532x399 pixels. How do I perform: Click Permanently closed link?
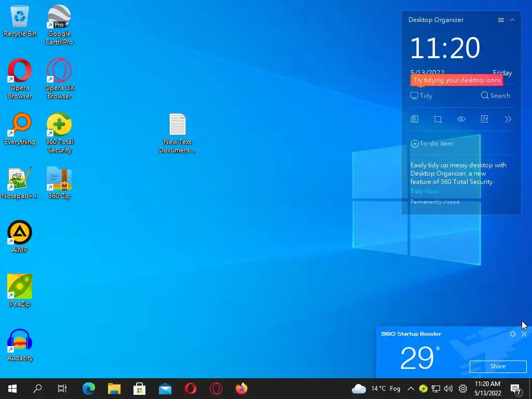pyautogui.click(x=435, y=202)
